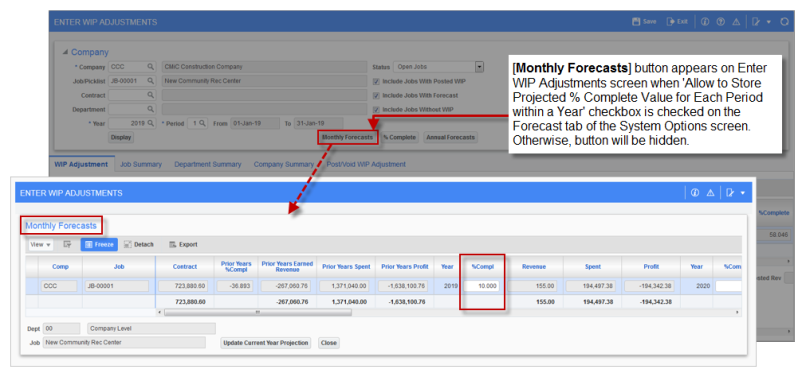802x373 pixels.
Task: Open the Company lookup magnifier icon
Action: click(150, 67)
